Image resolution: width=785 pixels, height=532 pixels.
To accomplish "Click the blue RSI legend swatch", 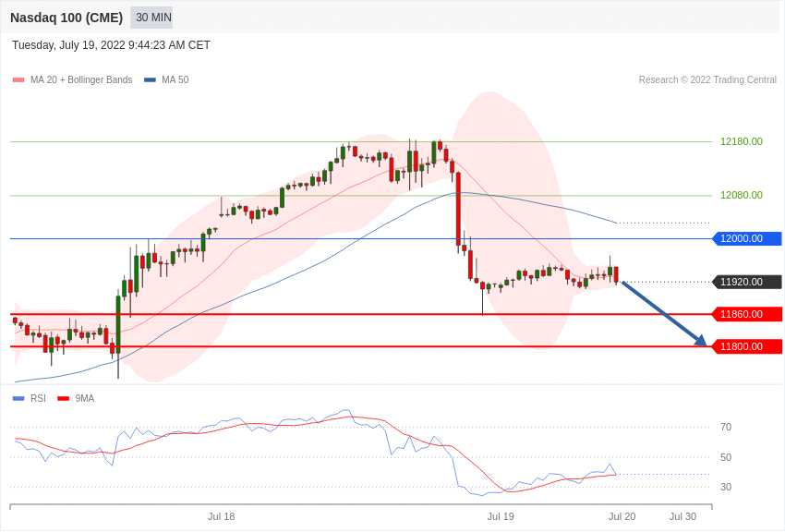I will [x=18, y=398].
